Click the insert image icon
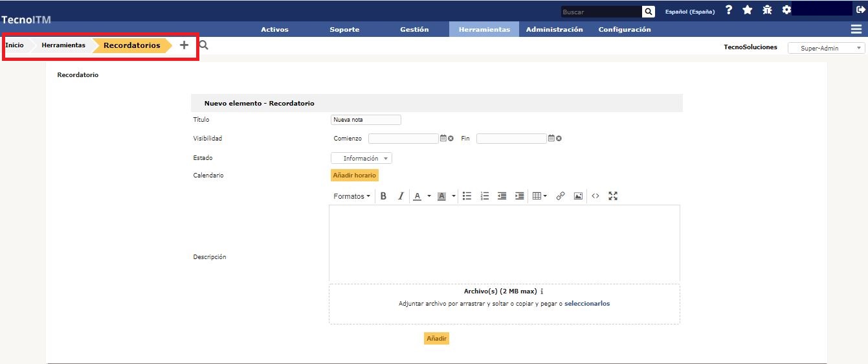 click(x=578, y=196)
